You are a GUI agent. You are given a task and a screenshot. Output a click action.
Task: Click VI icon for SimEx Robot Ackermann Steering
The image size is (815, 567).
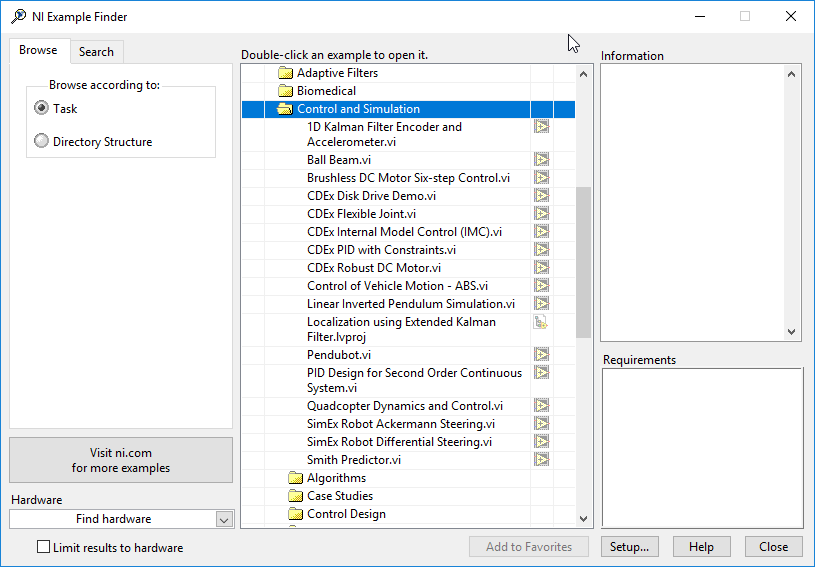pos(541,424)
